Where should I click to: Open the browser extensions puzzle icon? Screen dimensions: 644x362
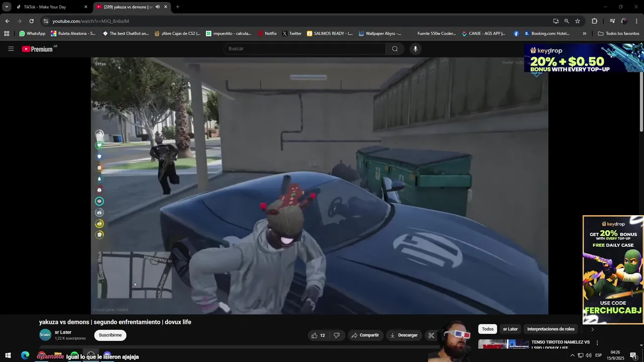594,21
